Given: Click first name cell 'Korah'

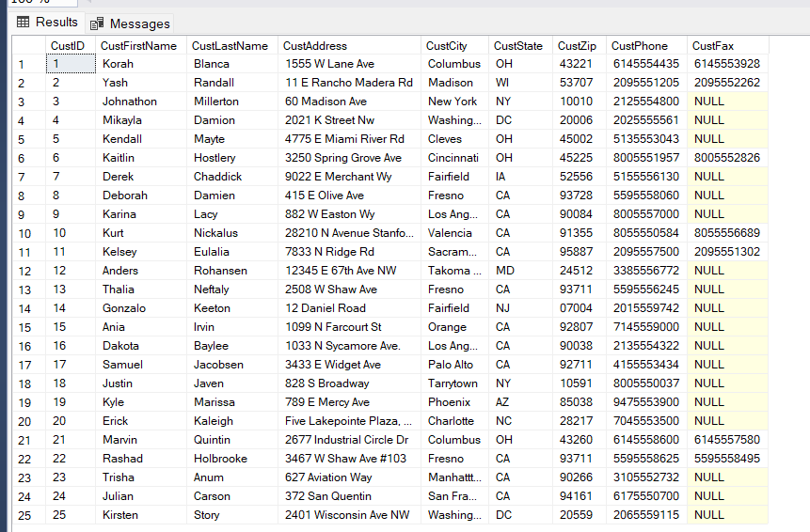Looking at the screenshot, I should (x=141, y=64).
